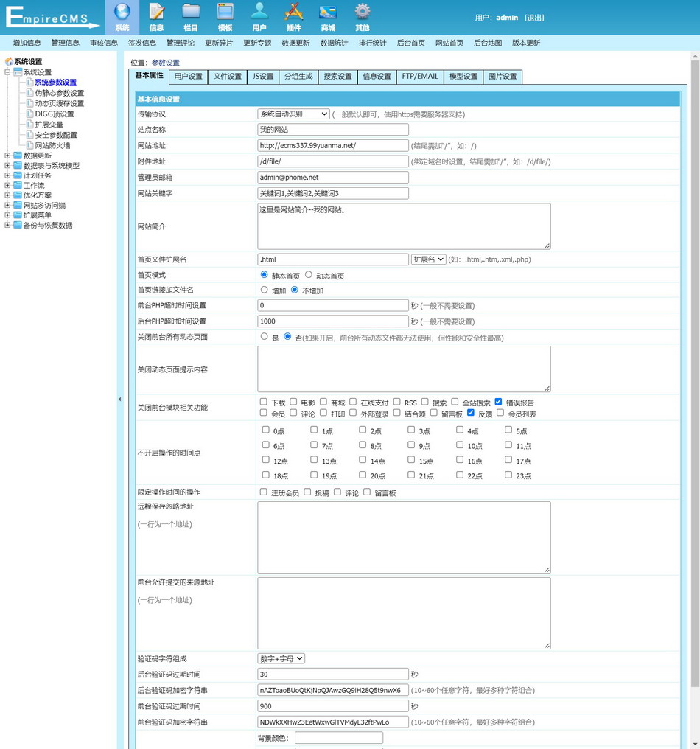Click the page icon next to 扩展变量
Viewport: 700px width, 749px height.
(x=29, y=124)
